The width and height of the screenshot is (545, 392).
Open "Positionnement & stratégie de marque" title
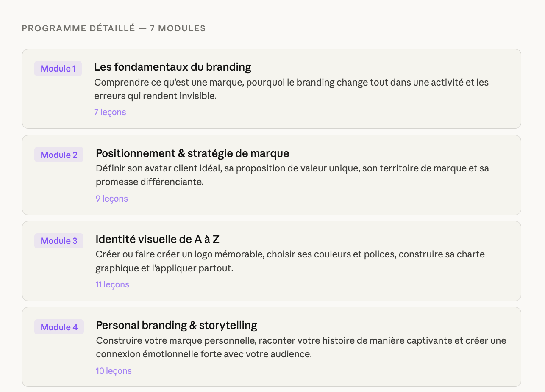pos(192,153)
